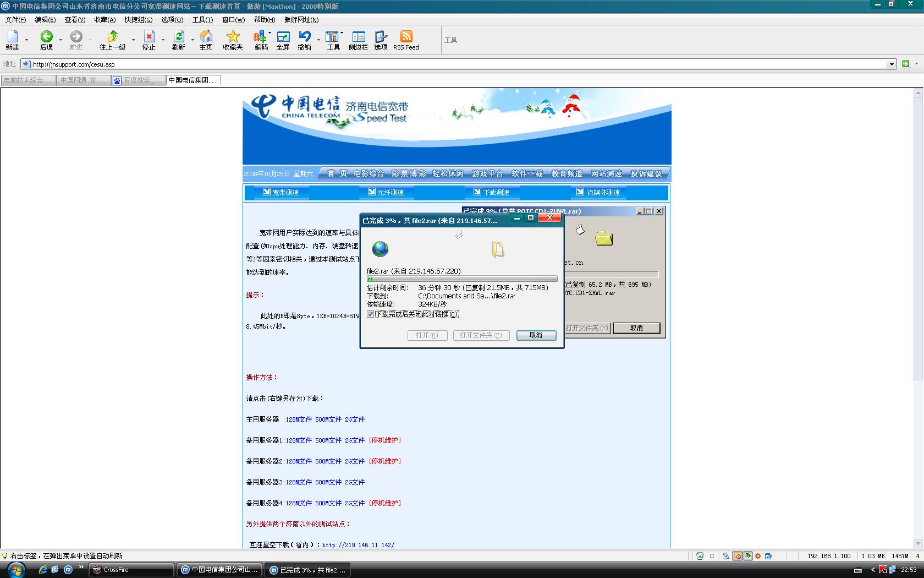Screen dimensions: 924x578
Task: Click the 新建 new tab toolbar icon
Action: [x=13, y=40]
